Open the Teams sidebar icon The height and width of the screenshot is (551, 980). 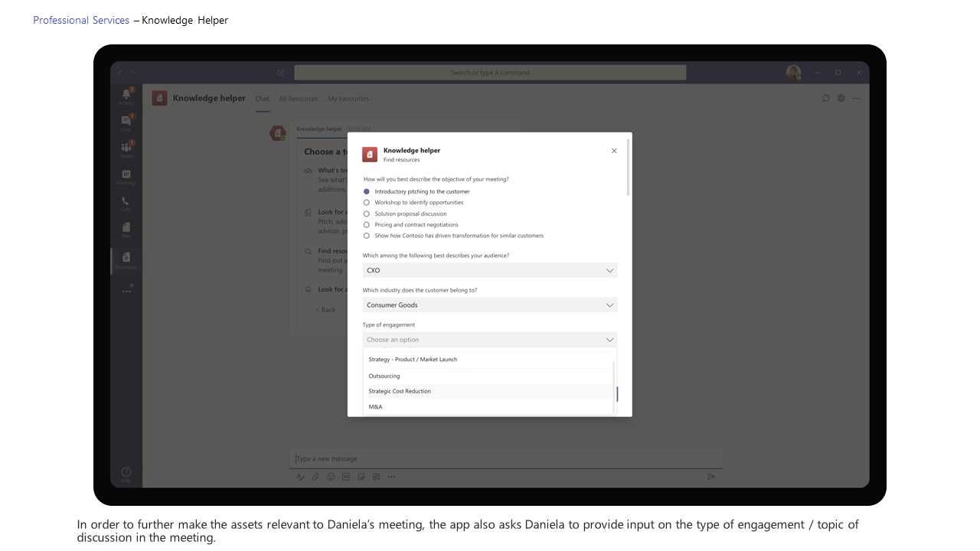click(x=126, y=148)
